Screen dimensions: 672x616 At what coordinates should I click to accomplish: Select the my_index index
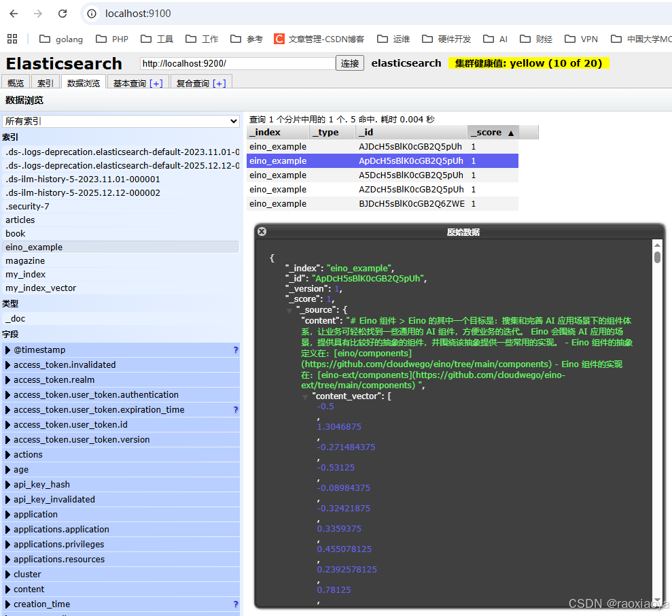pyautogui.click(x=121, y=275)
